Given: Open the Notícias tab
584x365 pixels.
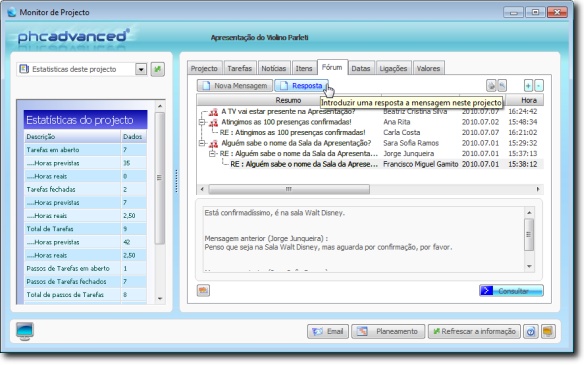Looking at the screenshot, I should point(274,68).
